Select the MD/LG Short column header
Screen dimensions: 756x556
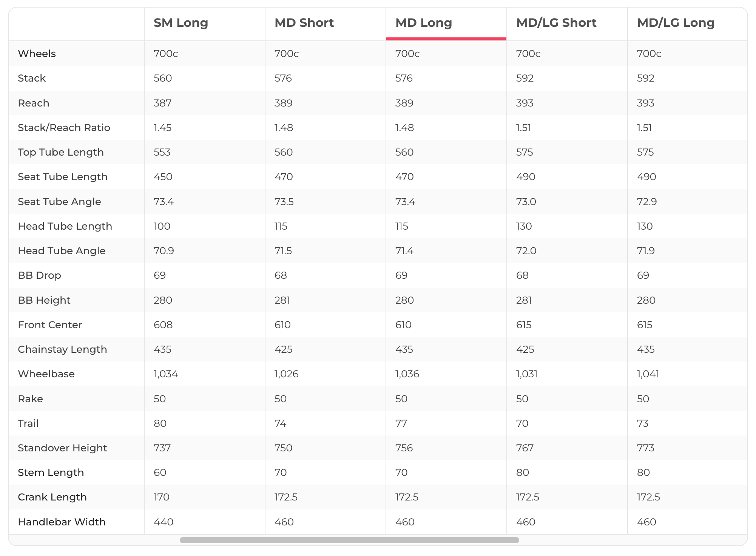(556, 23)
